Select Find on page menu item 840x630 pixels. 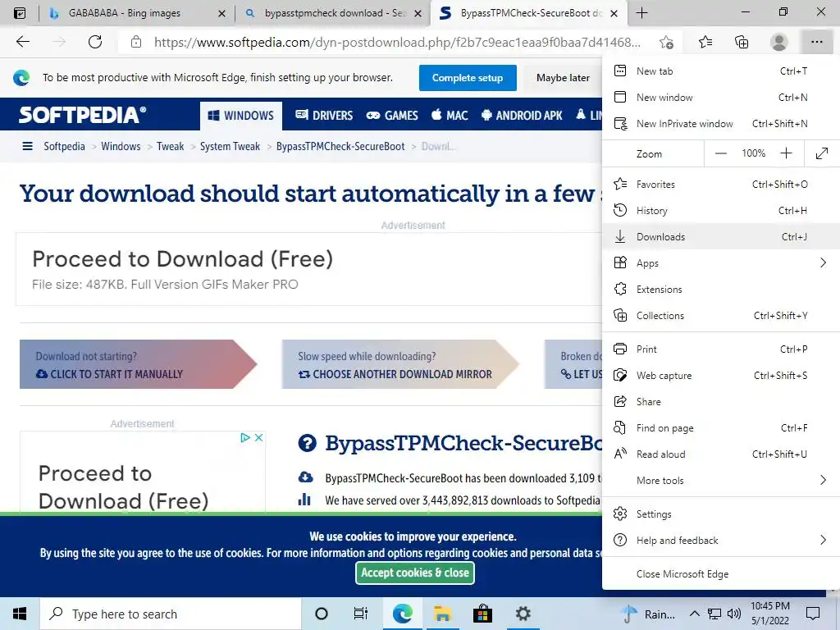721,427
